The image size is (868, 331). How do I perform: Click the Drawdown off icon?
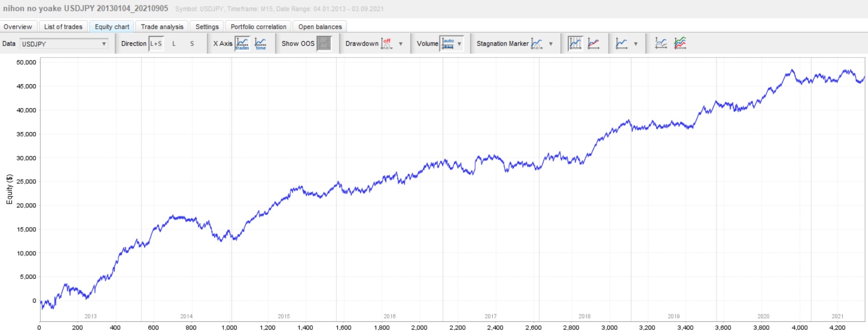387,44
